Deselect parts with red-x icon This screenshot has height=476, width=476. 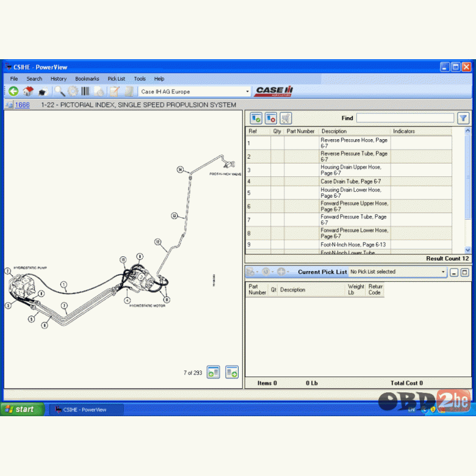(271, 118)
